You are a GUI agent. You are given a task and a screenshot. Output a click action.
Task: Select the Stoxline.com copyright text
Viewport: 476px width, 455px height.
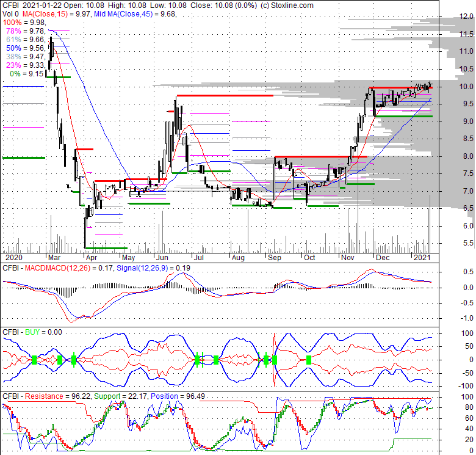(x=287, y=5)
